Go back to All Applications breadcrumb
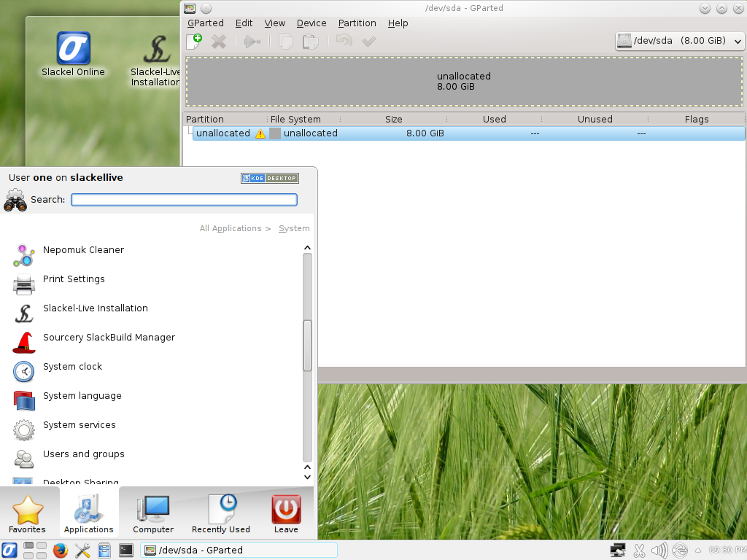747x560 pixels. 231,228
